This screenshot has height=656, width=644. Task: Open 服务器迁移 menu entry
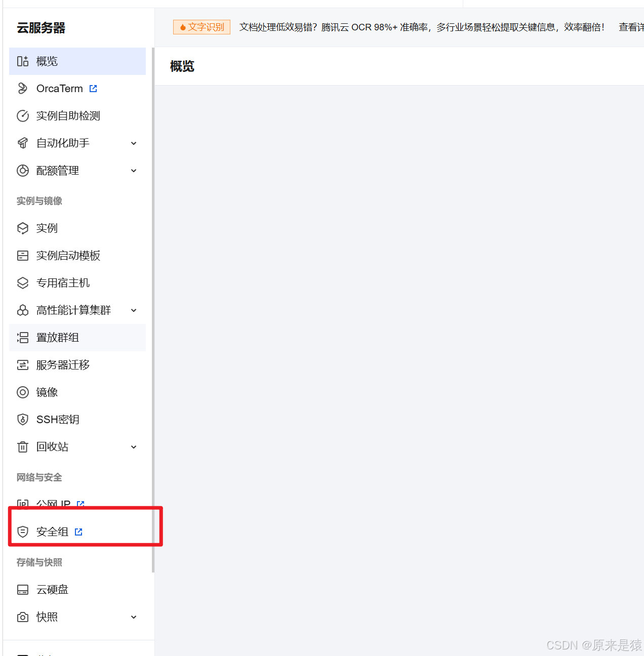77,365
